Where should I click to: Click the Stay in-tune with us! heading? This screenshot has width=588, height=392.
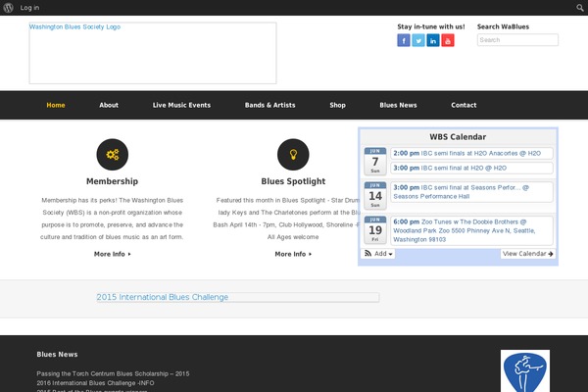point(431,26)
